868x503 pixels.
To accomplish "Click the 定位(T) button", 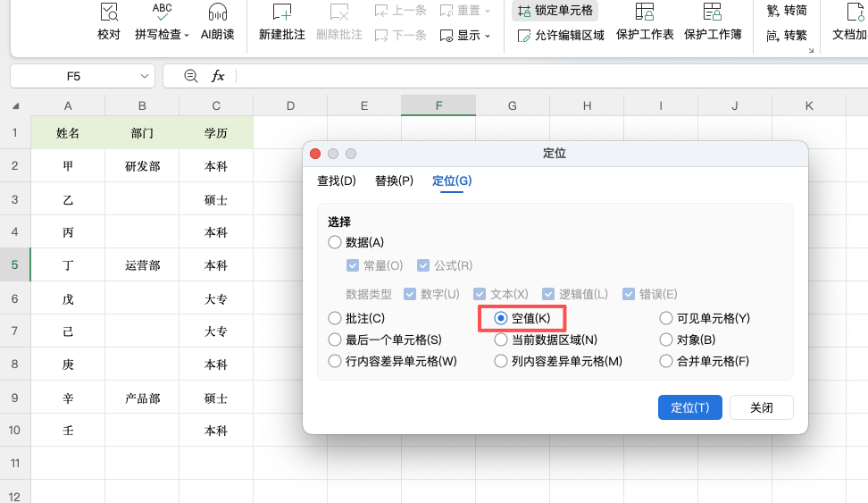I will (x=689, y=407).
